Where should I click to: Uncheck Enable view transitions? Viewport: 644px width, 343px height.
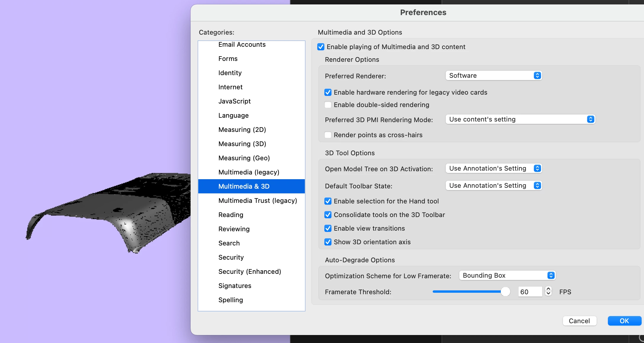pos(328,228)
